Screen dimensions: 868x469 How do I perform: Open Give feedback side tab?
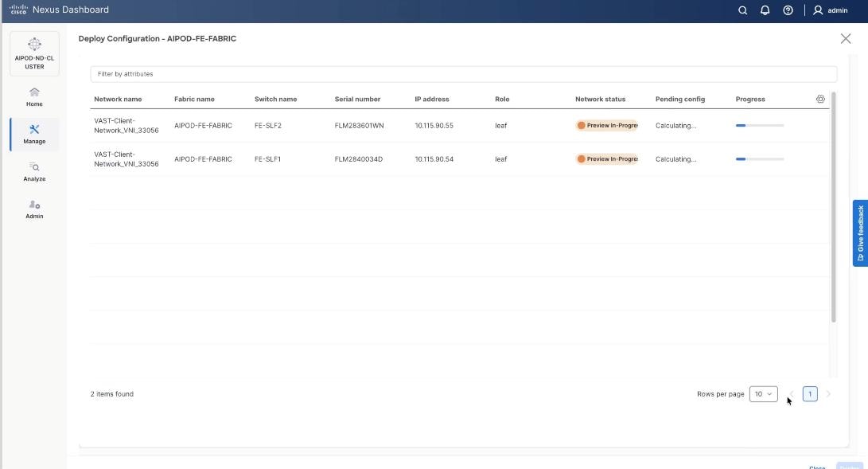coord(860,233)
